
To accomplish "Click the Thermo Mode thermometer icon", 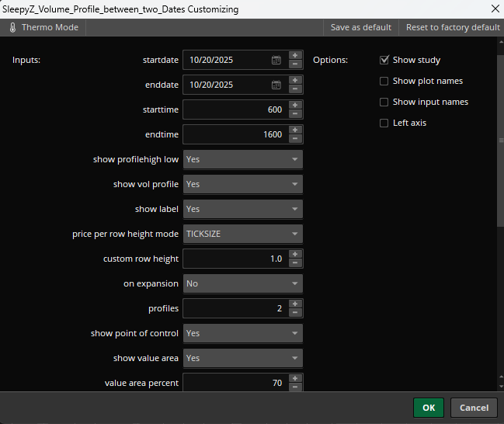I will point(13,27).
